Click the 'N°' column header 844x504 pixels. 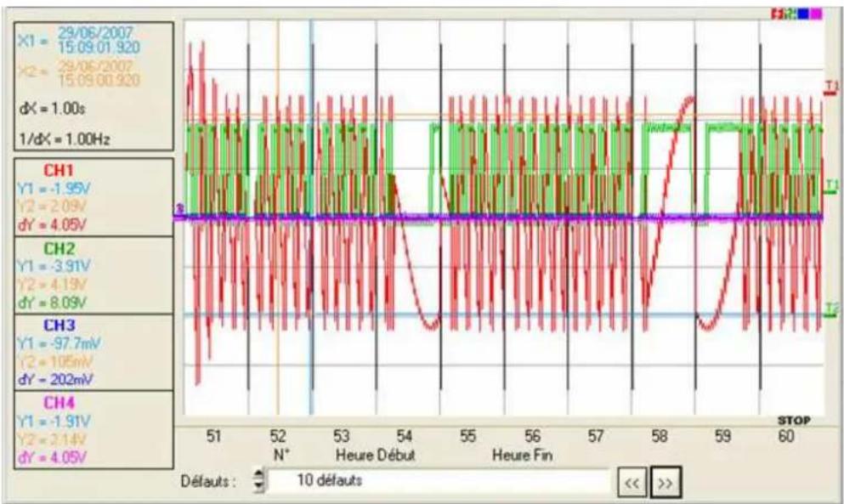tap(281, 456)
